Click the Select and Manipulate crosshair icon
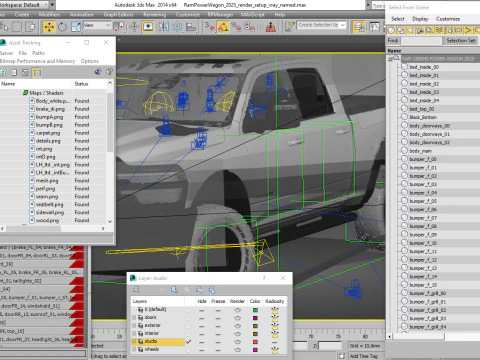 tap(134, 27)
